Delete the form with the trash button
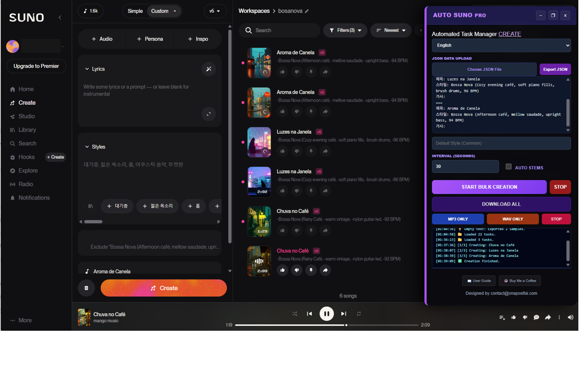The width and height of the screenshot is (588, 368). 86,288
